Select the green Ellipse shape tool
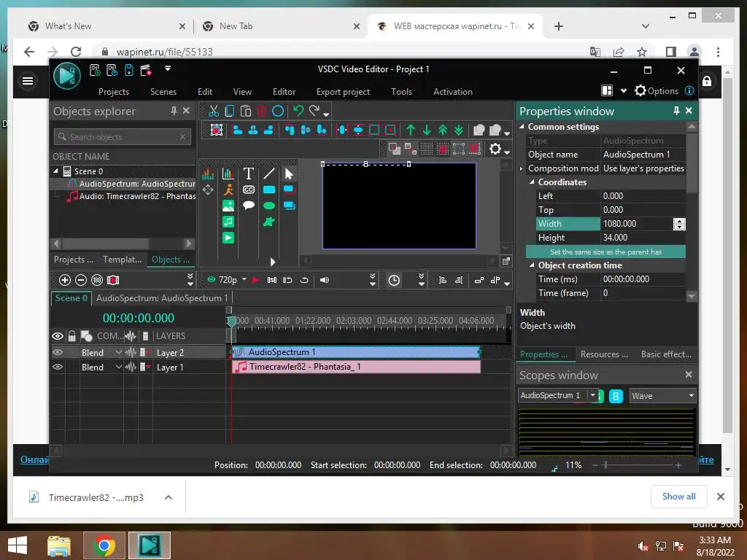 [269, 206]
